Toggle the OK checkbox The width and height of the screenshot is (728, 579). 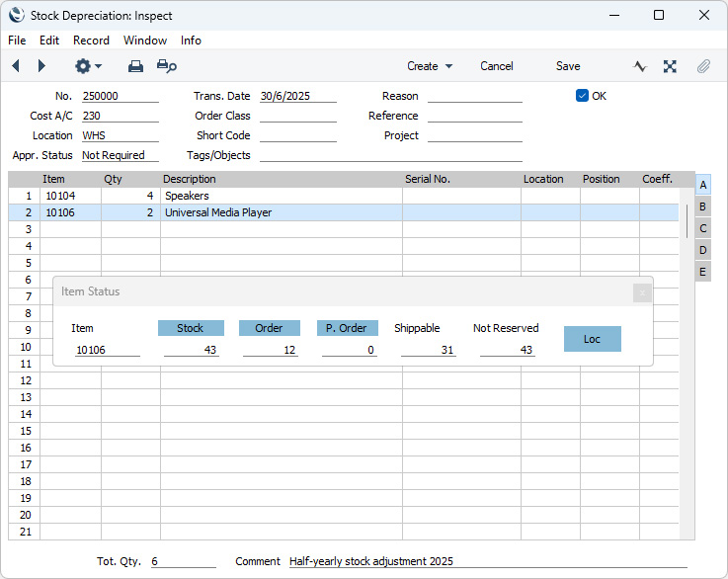point(582,96)
